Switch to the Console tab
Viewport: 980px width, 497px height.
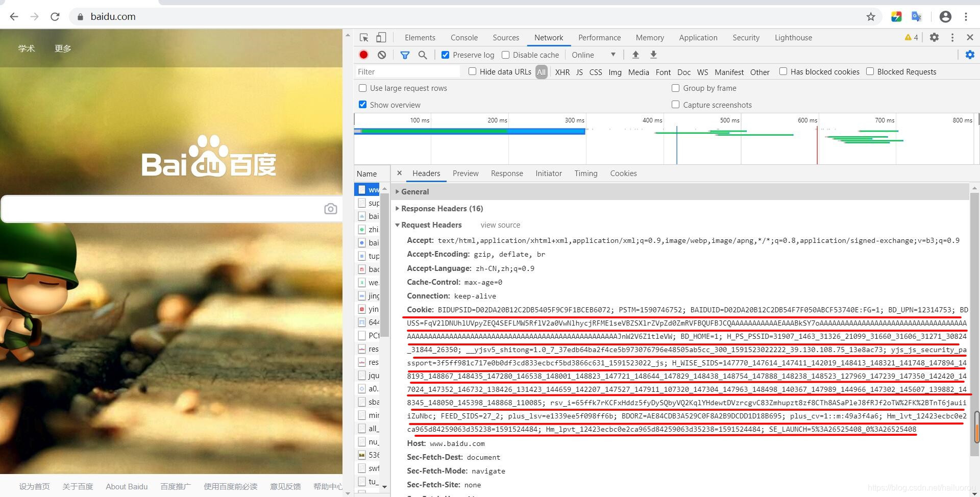pos(464,37)
